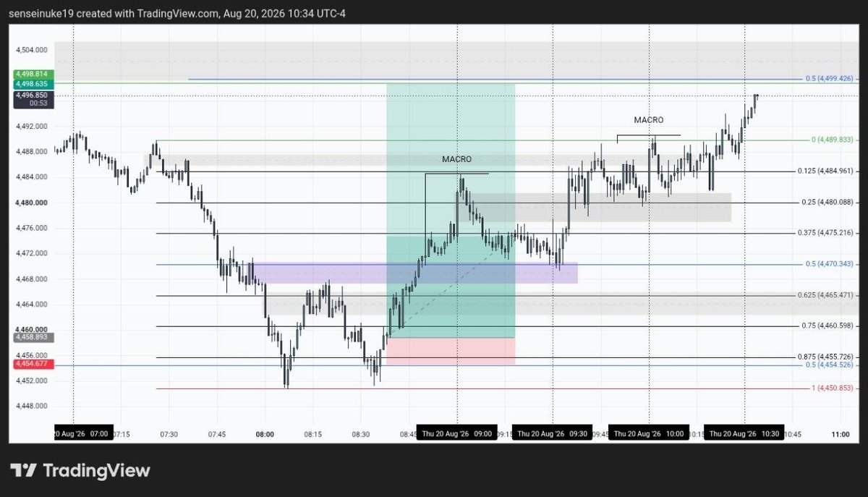Click the 08:30 time axis label
Image resolution: width=868 pixels, height=497 pixels.
(x=361, y=435)
